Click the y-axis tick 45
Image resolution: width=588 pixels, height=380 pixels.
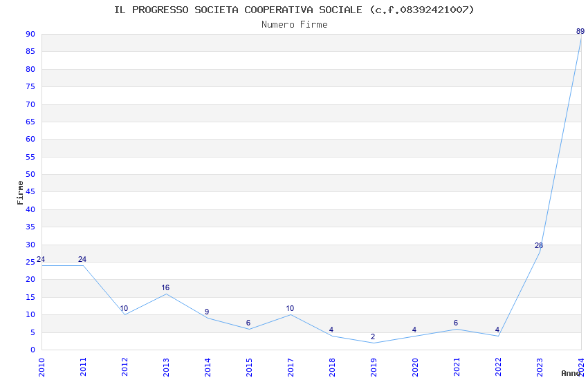[x=30, y=192]
